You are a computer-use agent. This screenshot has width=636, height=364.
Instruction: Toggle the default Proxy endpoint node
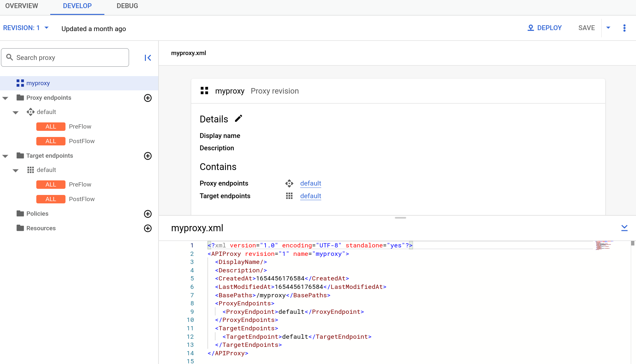[16, 112]
